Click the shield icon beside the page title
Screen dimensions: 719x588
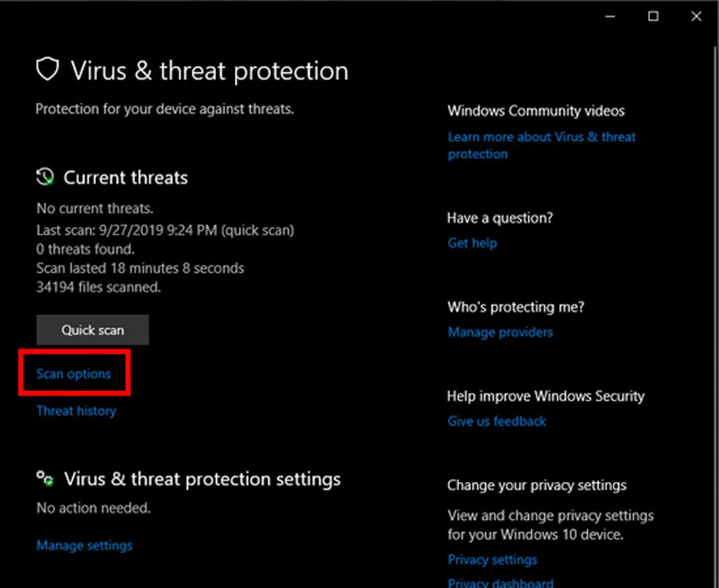pos(47,70)
